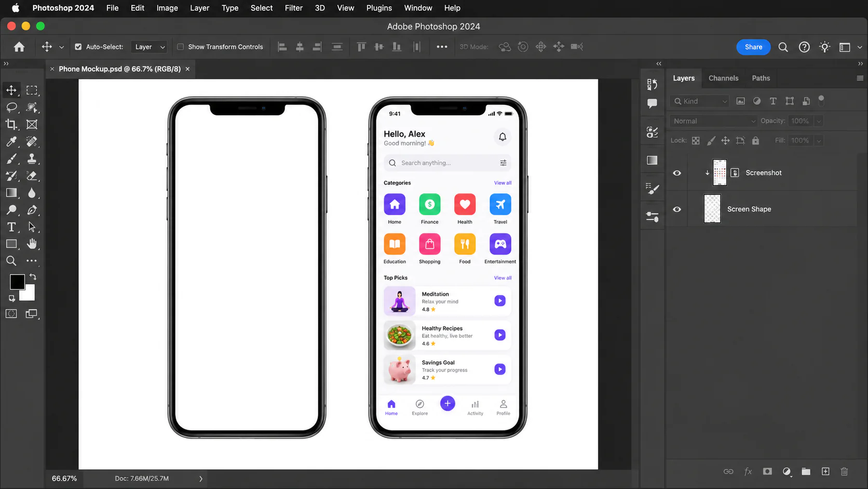Open the Plugins menu
Image resolution: width=868 pixels, height=489 pixels.
click(x=379, y=8)
